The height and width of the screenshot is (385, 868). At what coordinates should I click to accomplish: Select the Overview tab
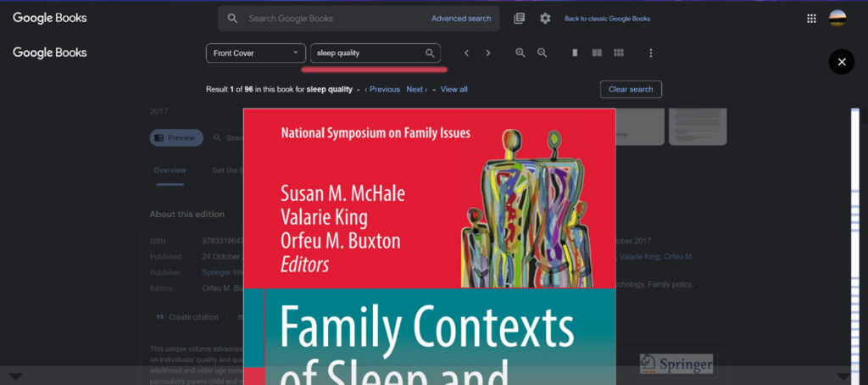point(170,170)
